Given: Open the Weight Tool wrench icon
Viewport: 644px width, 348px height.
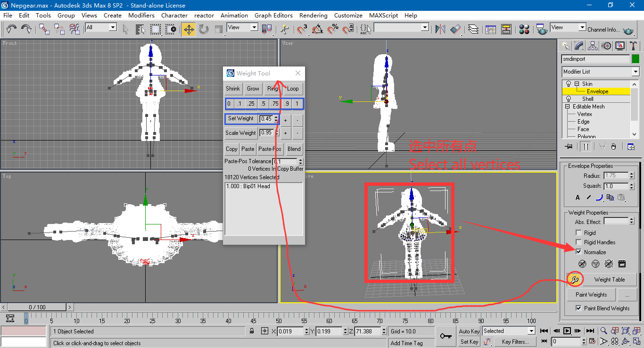Looking at the screenshot, I should click(x=574, y=280).
